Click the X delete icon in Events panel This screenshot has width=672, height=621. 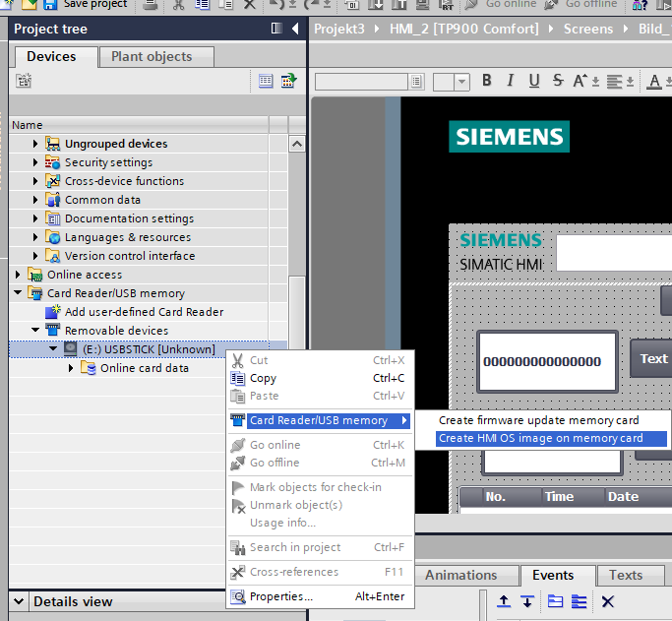pos(607,601)
